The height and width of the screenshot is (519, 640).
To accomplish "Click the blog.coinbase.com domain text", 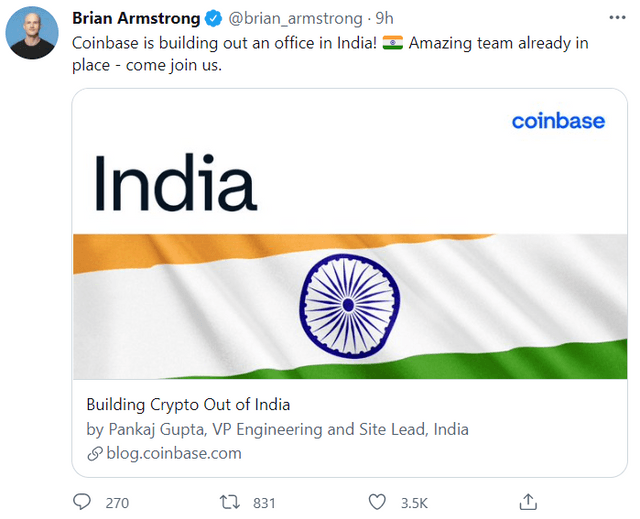I will click(174, 453).
